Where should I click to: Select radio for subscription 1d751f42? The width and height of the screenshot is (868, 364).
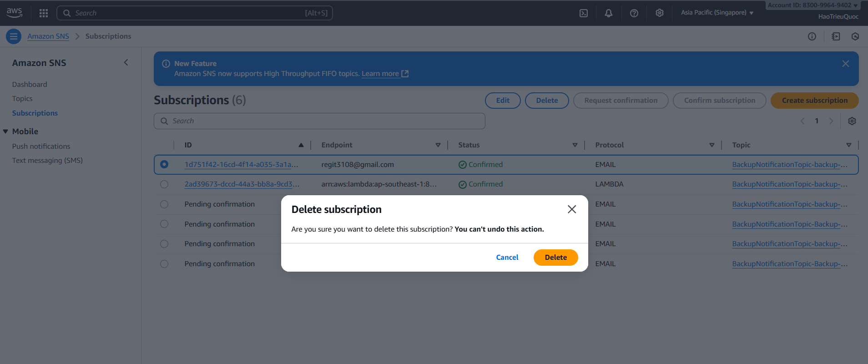[164, 164]
